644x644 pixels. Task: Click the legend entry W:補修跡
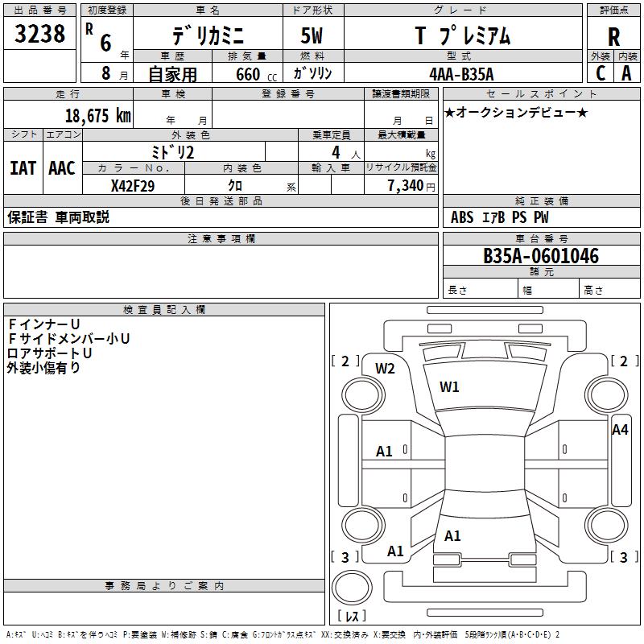click(179, 634)
